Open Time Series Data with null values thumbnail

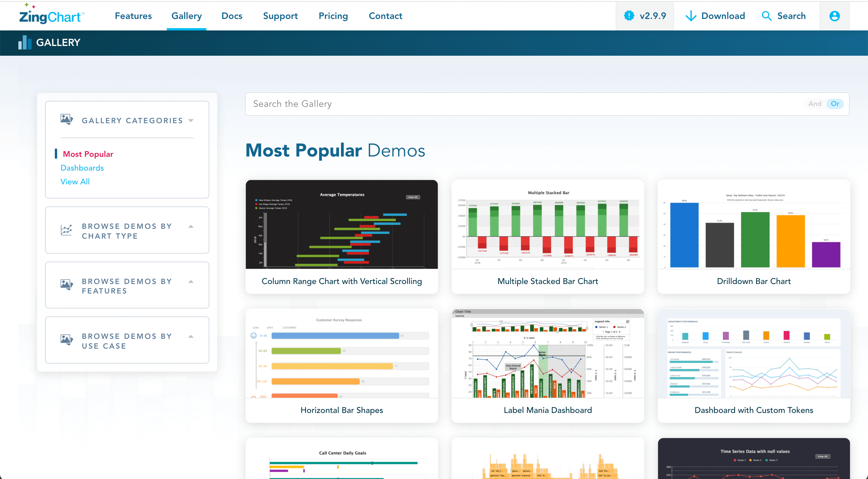pyautogui.click(x=754, y=458)
